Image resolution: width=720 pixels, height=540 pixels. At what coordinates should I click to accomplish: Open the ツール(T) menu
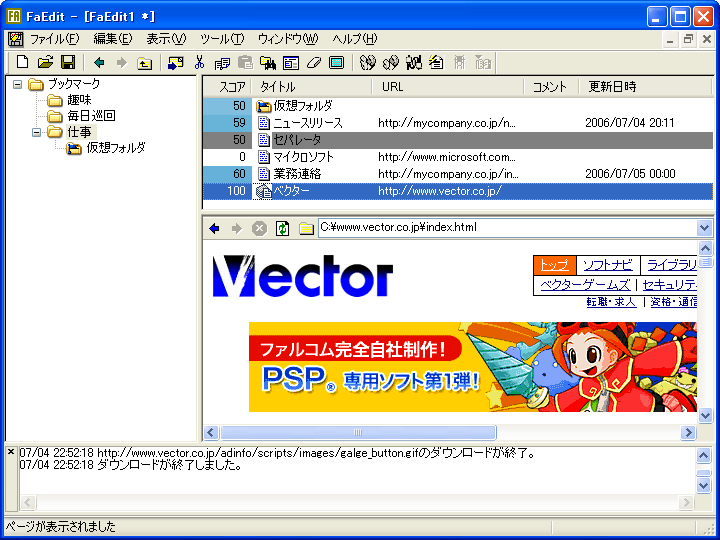point(222,39)
